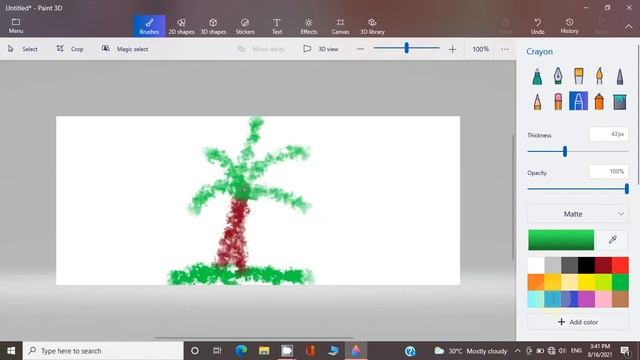Screen dimensions: 640x360
Task: Select the Eraser tool
Action: (558, 101)
